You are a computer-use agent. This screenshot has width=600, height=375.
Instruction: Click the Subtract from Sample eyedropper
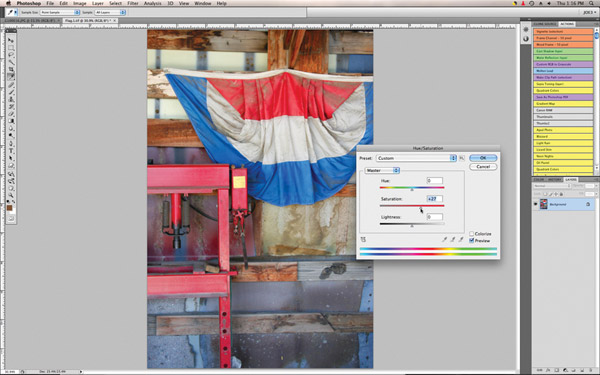point(461,240)
